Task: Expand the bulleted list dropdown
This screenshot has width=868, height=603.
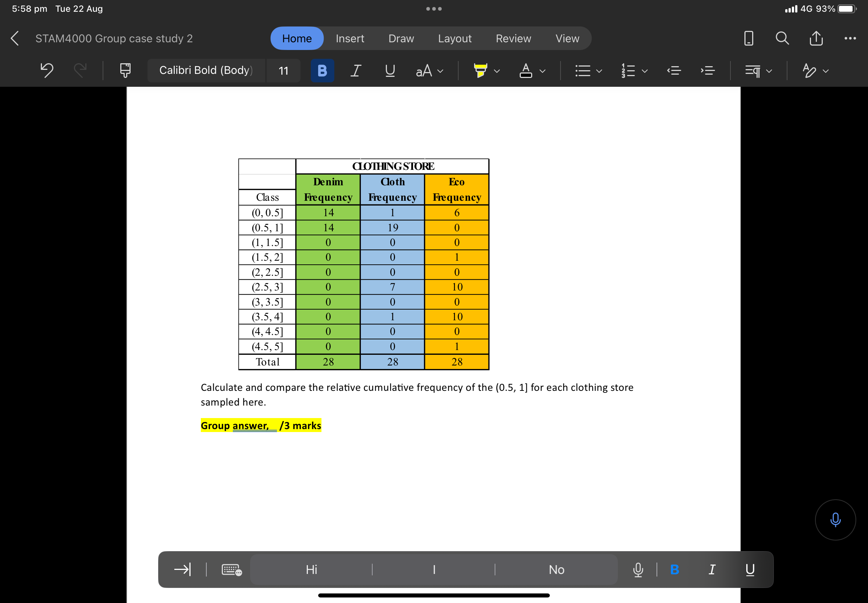Action: (599, 71)
